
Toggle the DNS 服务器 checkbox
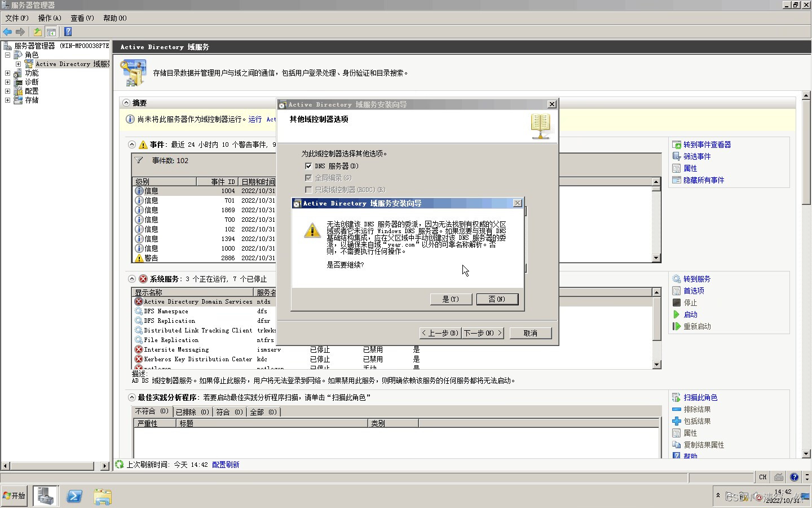(x=308, y=166)
